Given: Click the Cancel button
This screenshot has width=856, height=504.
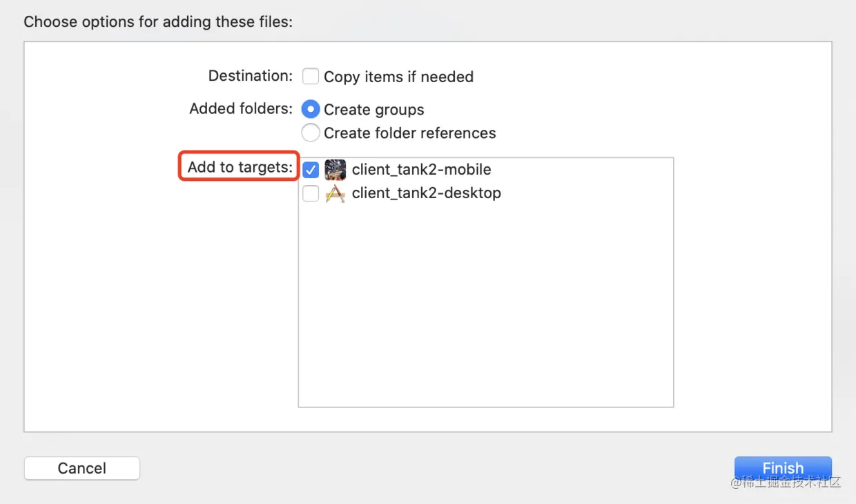Looking at the screenshot, I should click(81, 468).
